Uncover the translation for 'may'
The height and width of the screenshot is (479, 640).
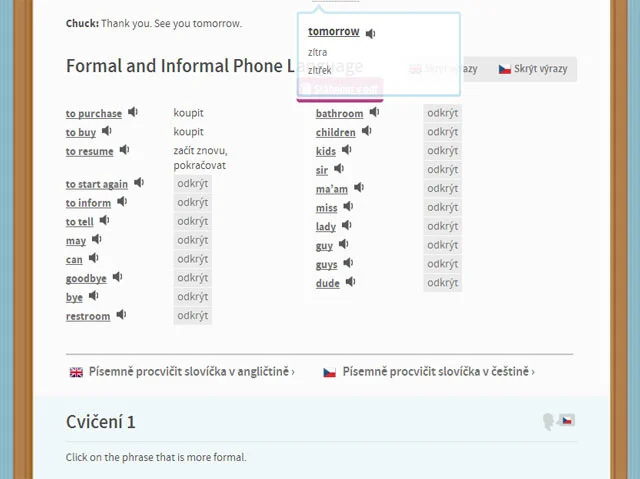193,240
